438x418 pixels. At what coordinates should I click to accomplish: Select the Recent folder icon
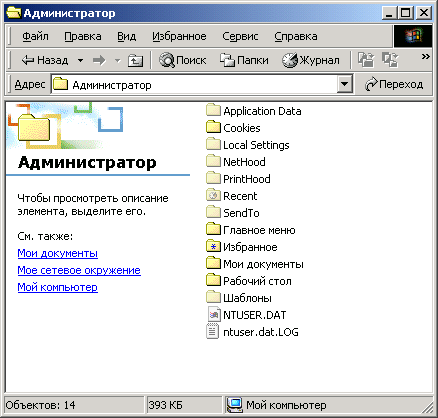(213, 196)
